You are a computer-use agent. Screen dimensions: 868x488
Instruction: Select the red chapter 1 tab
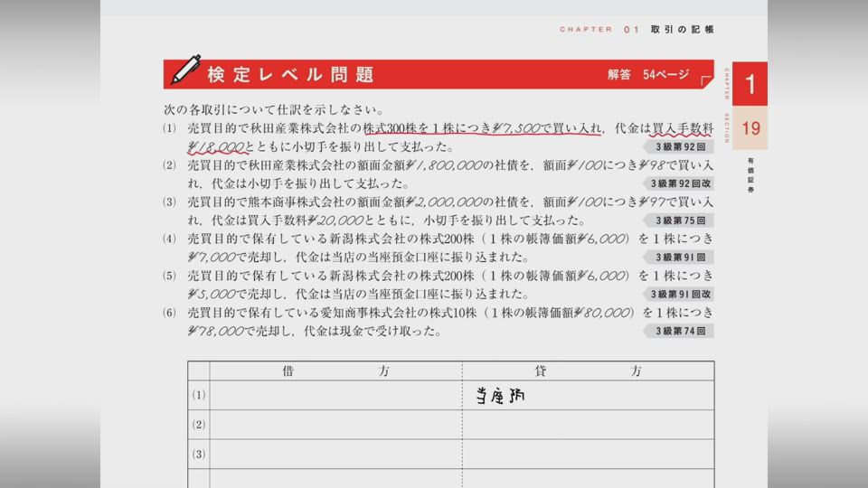point(750,87)
